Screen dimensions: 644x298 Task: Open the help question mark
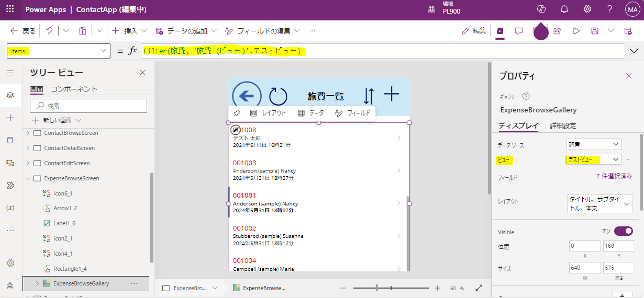click(610, 9)
